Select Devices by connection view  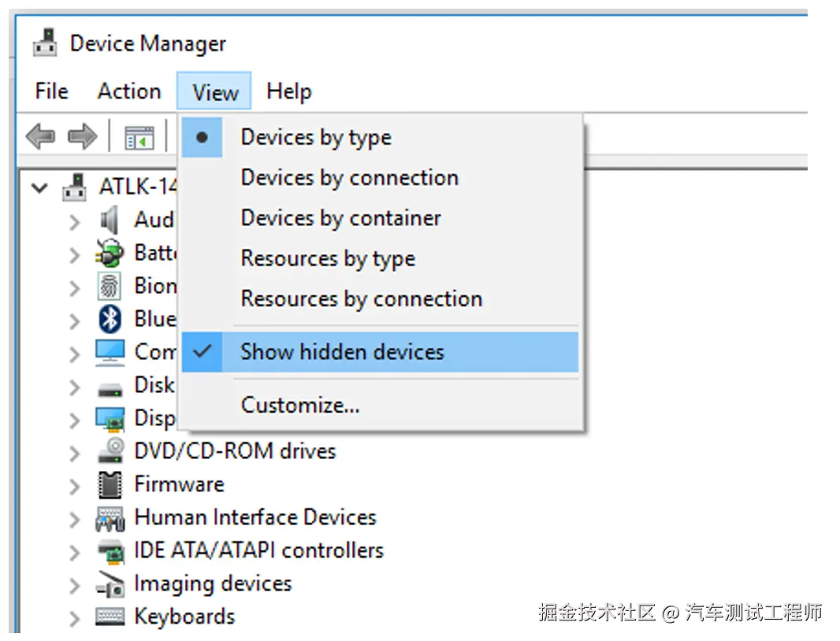click(x=349, y=178)
